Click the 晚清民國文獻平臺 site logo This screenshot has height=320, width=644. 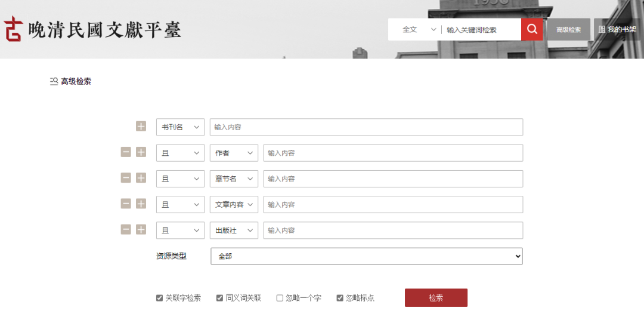click(92, 29)
